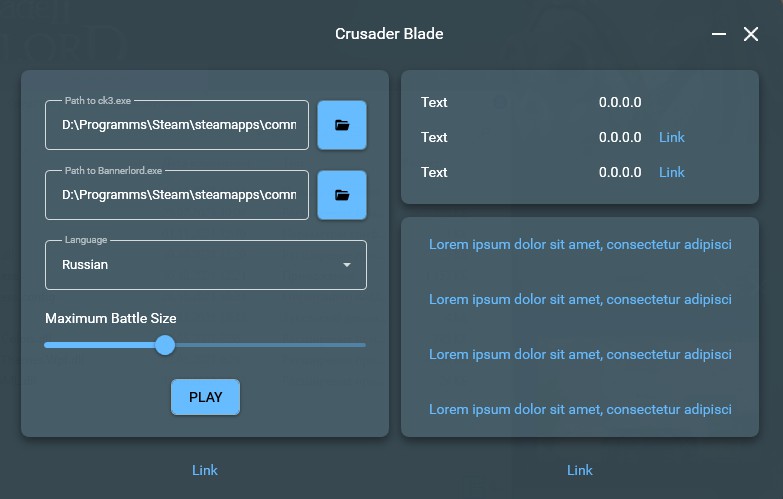Open the Link in the second version row
This screenshot has height=499, width=783.
coord(672,137)
